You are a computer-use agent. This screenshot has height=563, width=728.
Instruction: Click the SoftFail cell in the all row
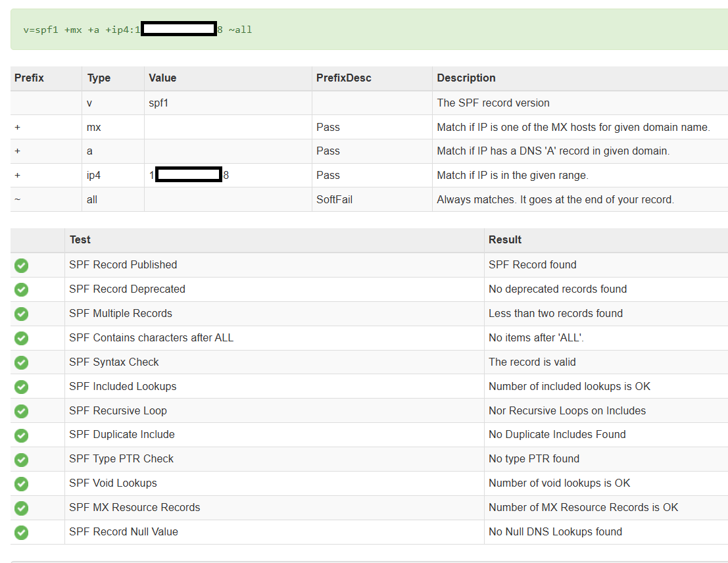pyautogui.click(x=334, y=199)
